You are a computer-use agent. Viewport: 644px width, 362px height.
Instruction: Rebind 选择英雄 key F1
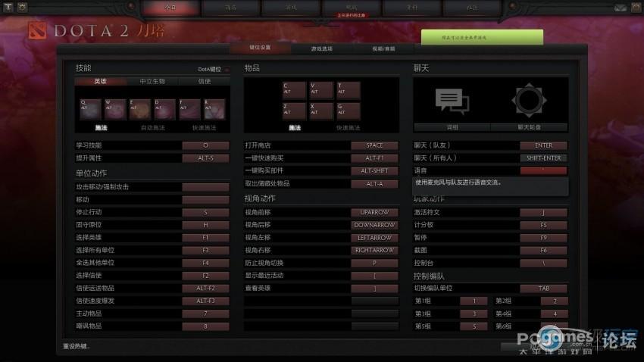tap(206, 238)
